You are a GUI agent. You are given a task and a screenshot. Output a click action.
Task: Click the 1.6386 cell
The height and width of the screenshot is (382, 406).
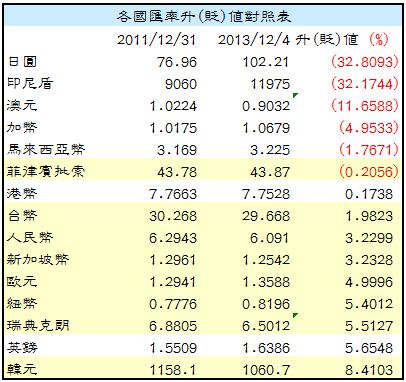click(266, 348)
